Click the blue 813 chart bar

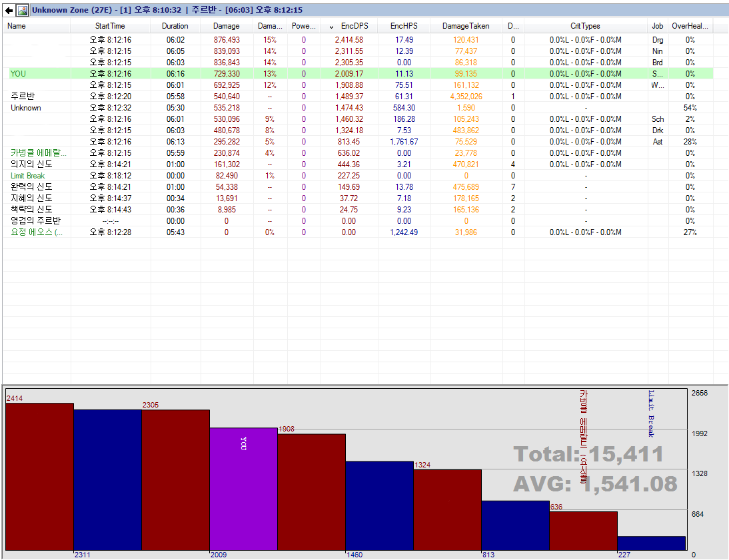[x=515, y=525]
